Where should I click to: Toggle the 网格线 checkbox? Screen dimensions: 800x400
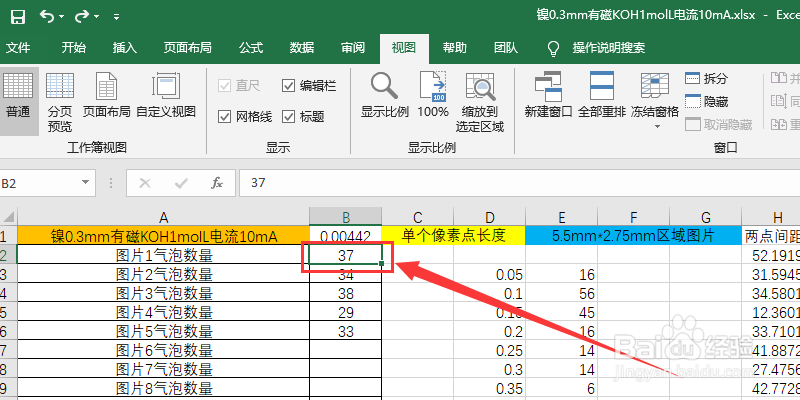point(245,117)
